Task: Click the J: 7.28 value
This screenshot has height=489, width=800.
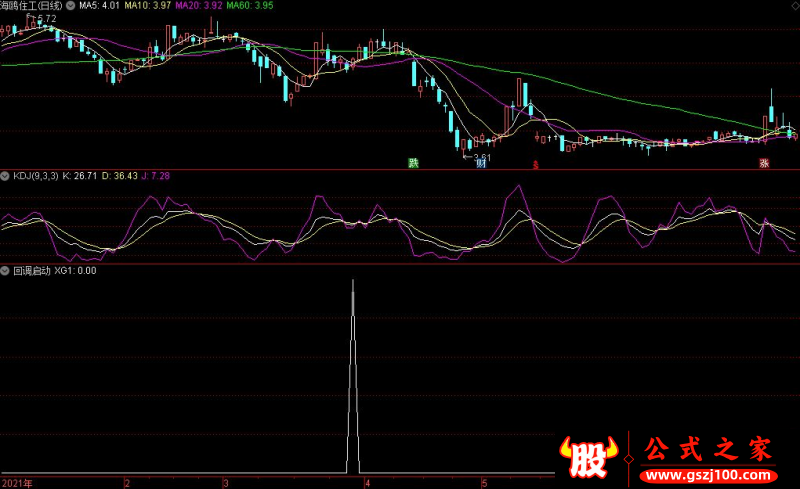Action: (156, 176)
